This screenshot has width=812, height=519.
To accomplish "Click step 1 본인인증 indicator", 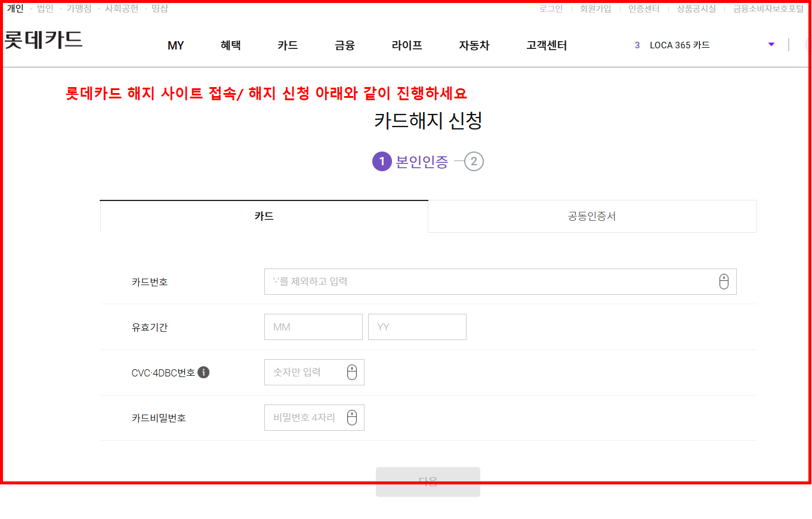I will [410, 162].
